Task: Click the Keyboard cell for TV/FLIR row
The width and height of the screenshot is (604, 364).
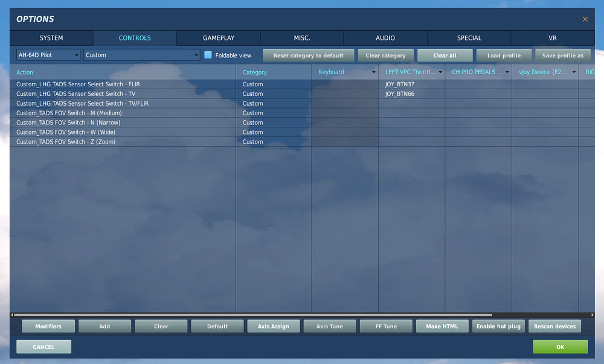Action: [x=345, y=103]
